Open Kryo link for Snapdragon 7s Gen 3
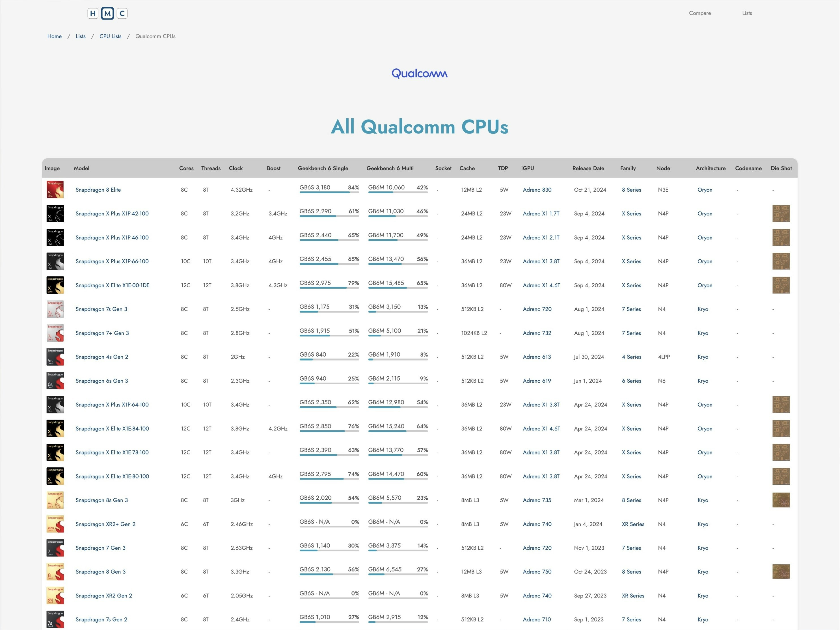 tap(703, 309)
